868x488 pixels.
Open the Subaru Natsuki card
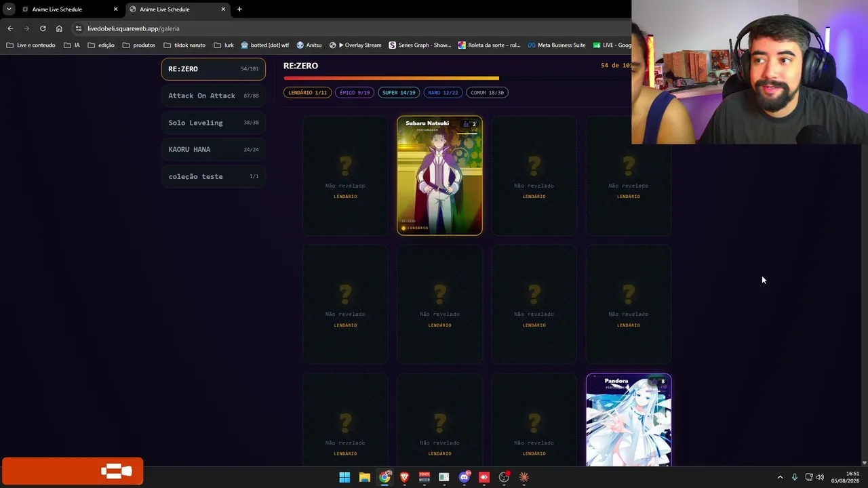pos(439,176)
